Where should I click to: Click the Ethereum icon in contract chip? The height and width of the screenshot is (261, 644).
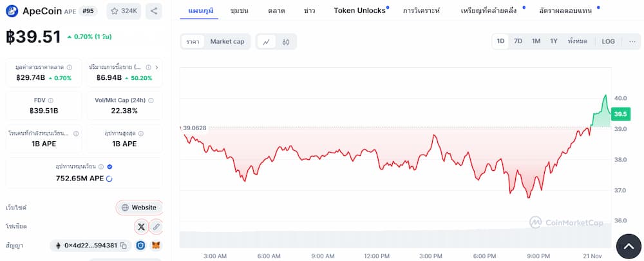58,246
